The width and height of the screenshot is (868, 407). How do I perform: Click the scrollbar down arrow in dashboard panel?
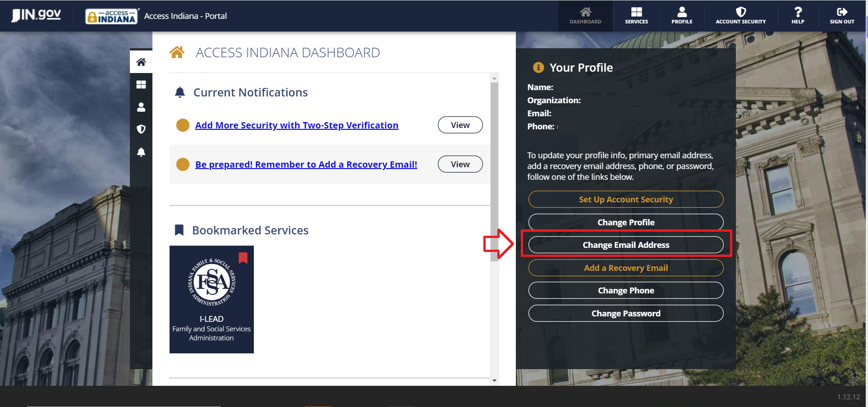coord(494,381)
